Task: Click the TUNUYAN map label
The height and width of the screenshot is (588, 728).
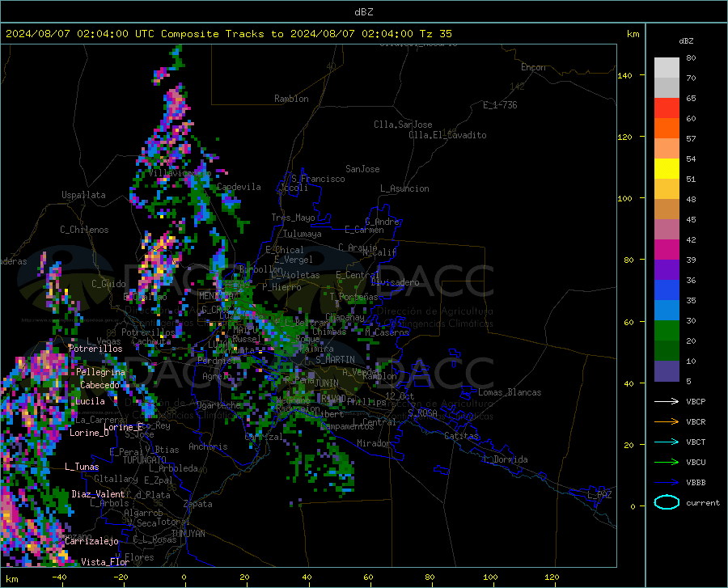Action: (188, 534)
